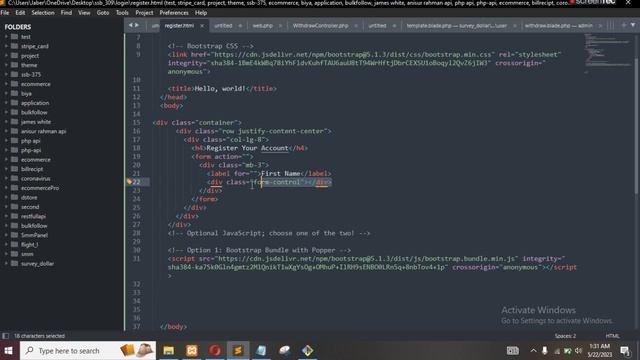Click the next tab arrow

(137, 25)
